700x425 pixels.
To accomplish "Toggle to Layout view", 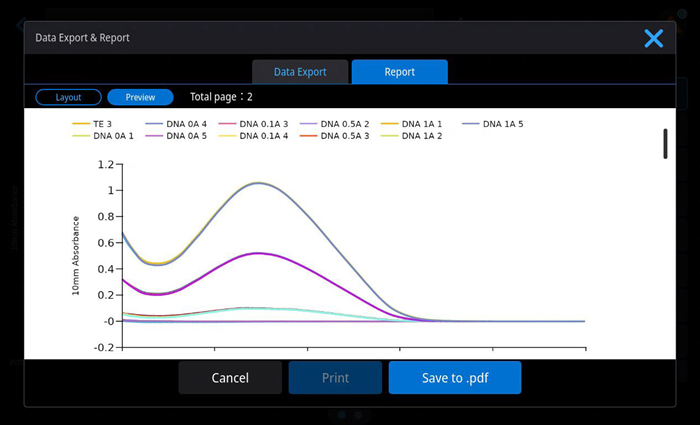I will click(68, 97).
